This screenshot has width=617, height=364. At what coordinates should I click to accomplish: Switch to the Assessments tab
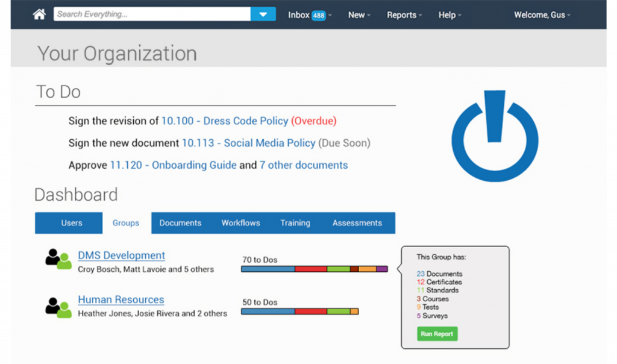pos(357,223)
